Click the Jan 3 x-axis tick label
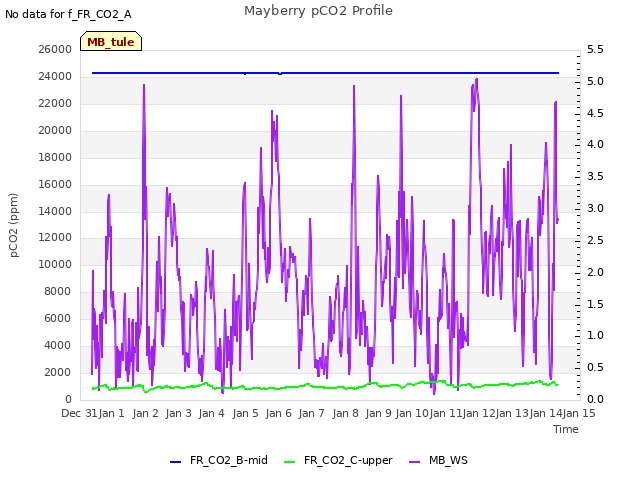 [178, 413]
